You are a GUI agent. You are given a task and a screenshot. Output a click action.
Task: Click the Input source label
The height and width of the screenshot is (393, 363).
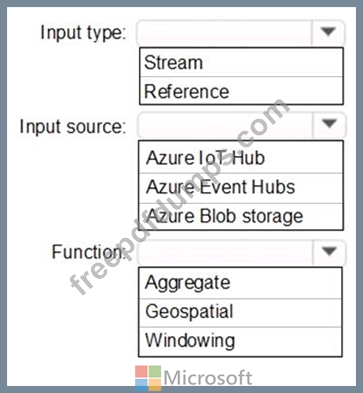pos(73,127)
